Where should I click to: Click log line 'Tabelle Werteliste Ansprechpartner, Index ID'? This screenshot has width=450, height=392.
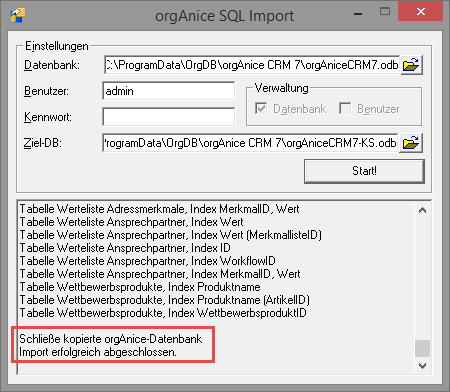125,248
